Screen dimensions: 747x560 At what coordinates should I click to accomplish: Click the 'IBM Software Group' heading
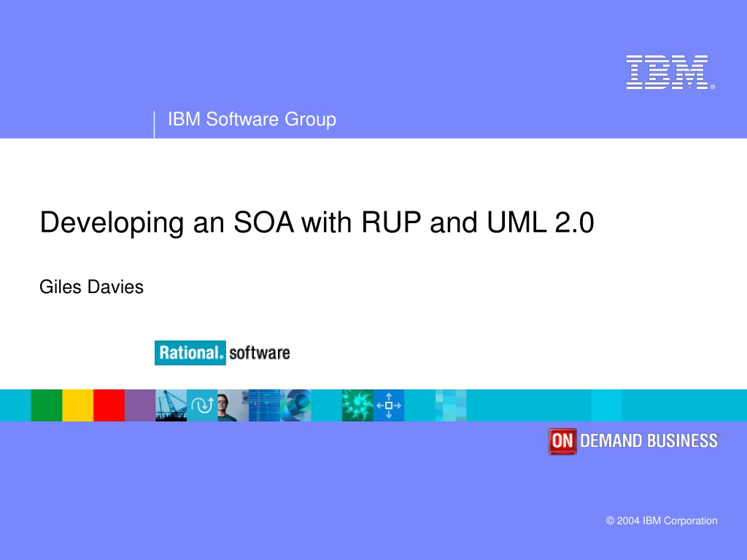pos(252,119)
